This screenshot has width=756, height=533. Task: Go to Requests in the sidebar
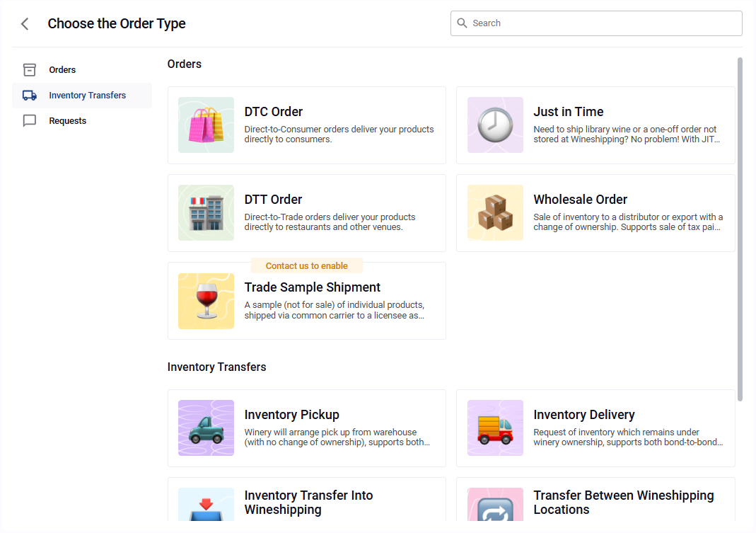click(x=67, y=121)
